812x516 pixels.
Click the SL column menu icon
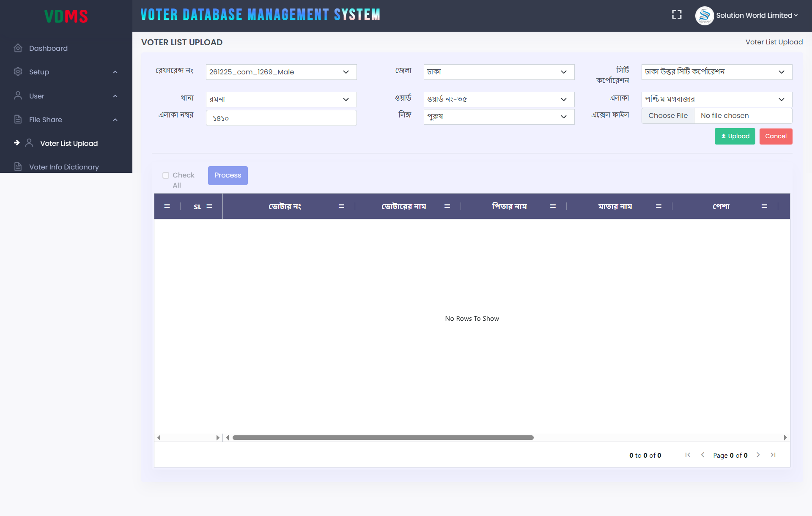coord(209,206)
